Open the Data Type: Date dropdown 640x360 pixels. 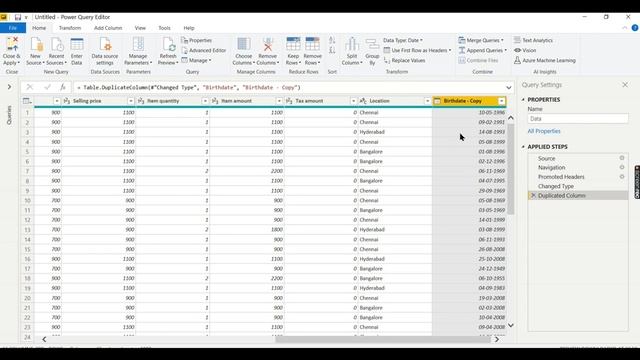[402, 40]
